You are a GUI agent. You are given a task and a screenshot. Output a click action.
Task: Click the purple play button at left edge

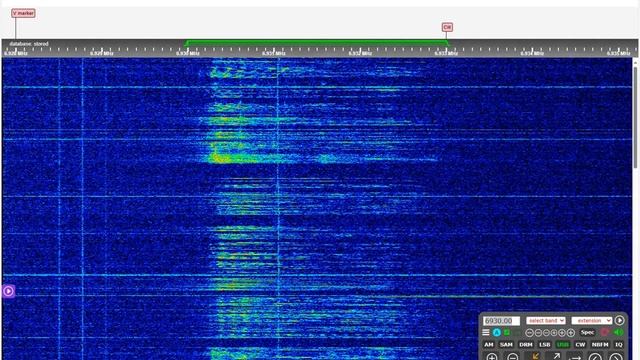click(x=8, y=291)
